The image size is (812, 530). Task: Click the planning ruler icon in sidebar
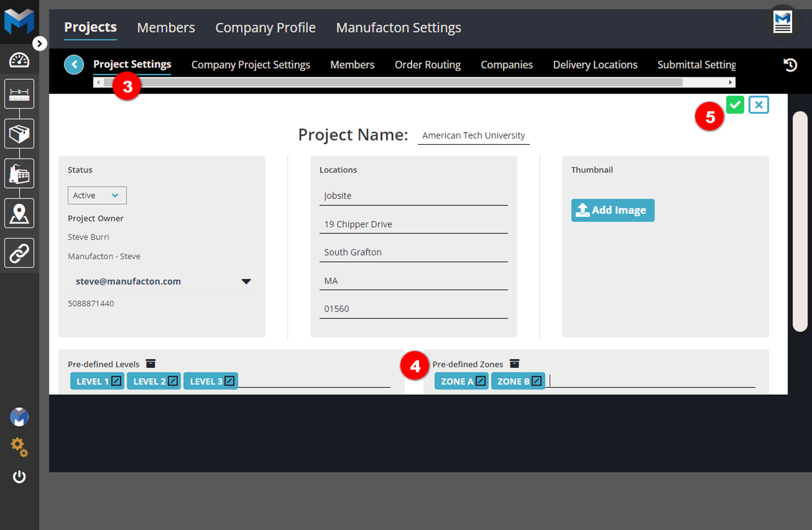pos(19,94)
